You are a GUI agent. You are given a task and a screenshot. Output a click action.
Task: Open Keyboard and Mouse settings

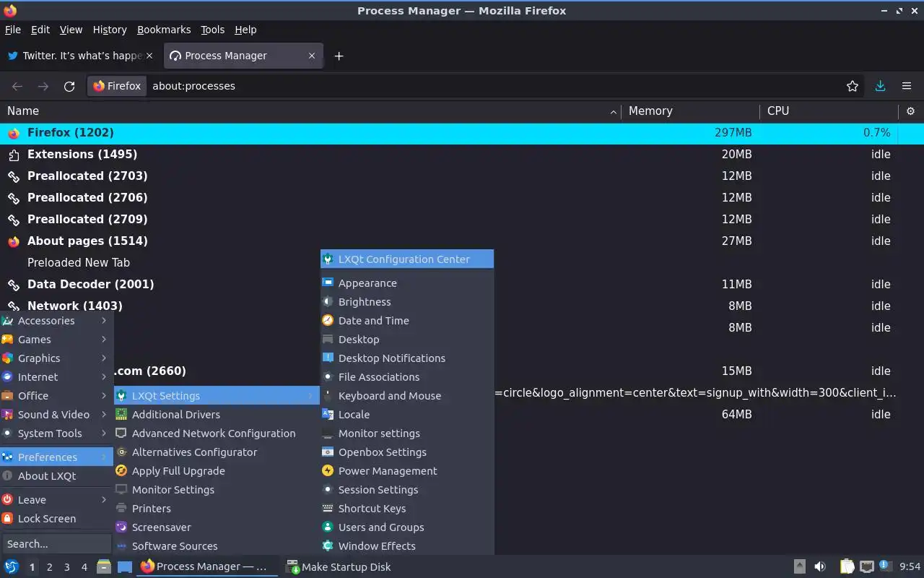(407, 396)
